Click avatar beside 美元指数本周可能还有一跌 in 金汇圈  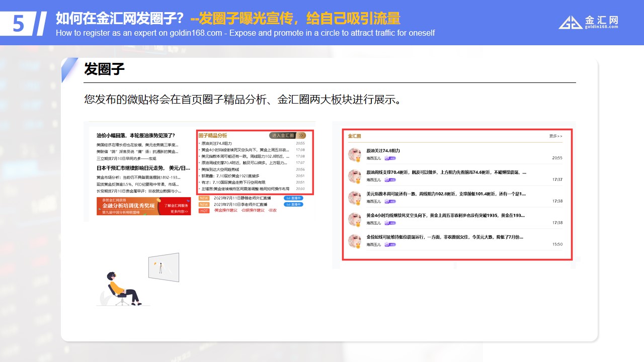pyautogui.click(x=355, y=198)
